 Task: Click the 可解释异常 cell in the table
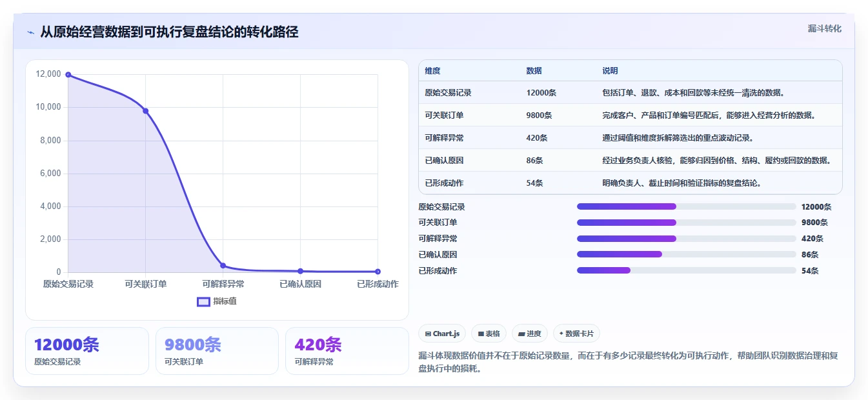point(444,137)
